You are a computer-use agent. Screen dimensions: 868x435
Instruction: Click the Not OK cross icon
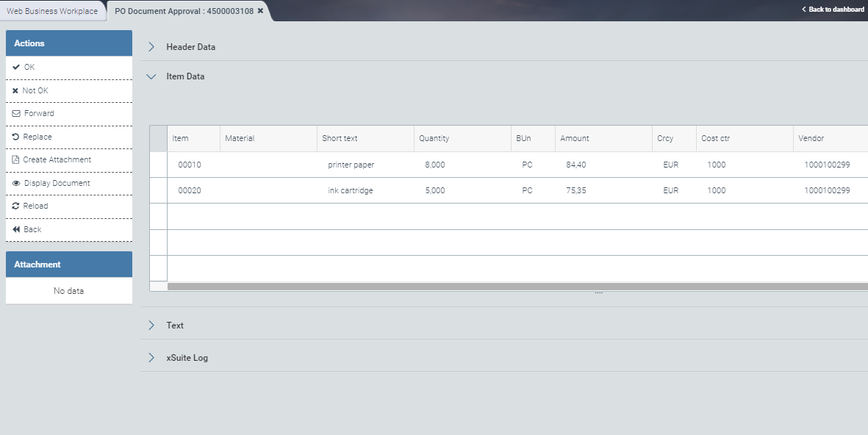click(x=15, y=91)
